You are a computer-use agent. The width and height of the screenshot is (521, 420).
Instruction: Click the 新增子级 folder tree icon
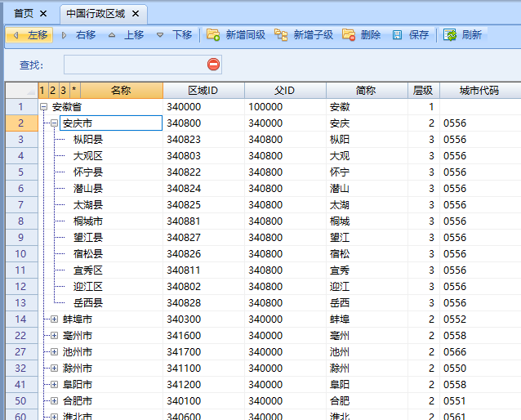click(x=281, y=34)
